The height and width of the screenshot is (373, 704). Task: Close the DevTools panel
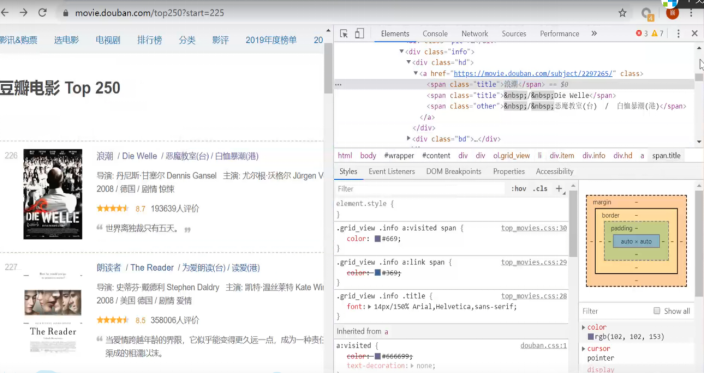click(x=695, y=34)
